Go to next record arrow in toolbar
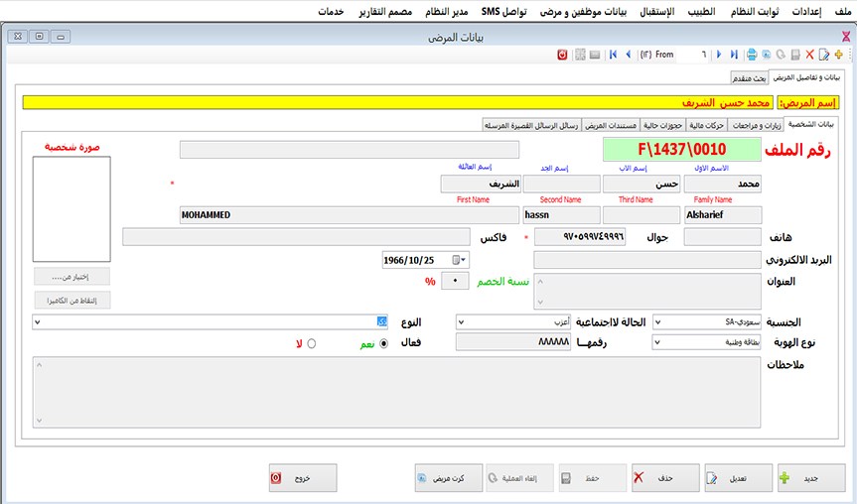 click(719, 55)
